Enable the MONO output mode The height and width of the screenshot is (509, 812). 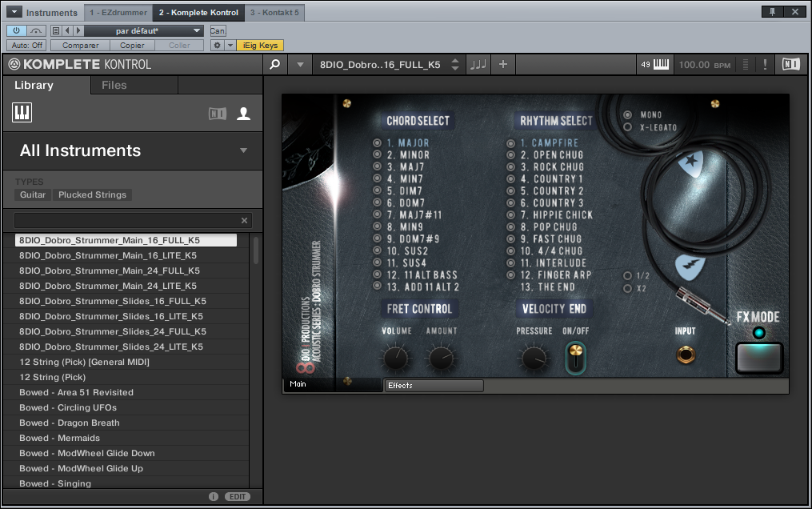click(626, 114)
